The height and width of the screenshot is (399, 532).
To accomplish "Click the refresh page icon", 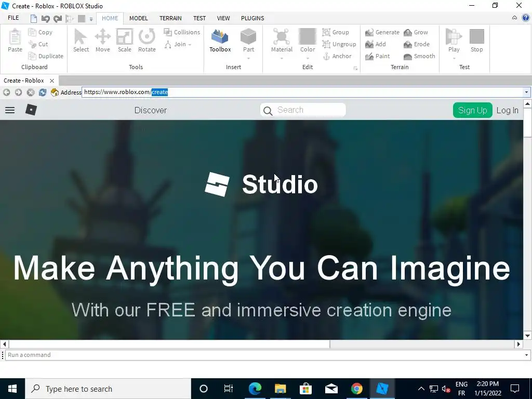I will 43,92.
